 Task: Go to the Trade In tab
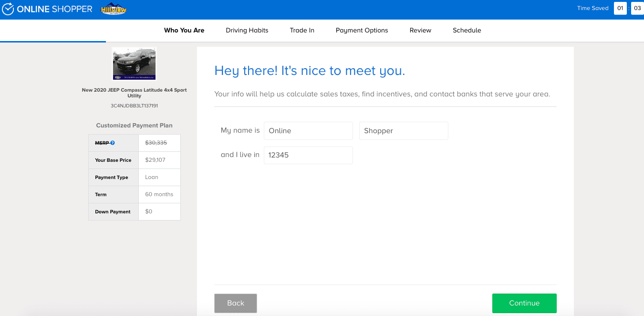pyautogui.click(x=302, y=30)
